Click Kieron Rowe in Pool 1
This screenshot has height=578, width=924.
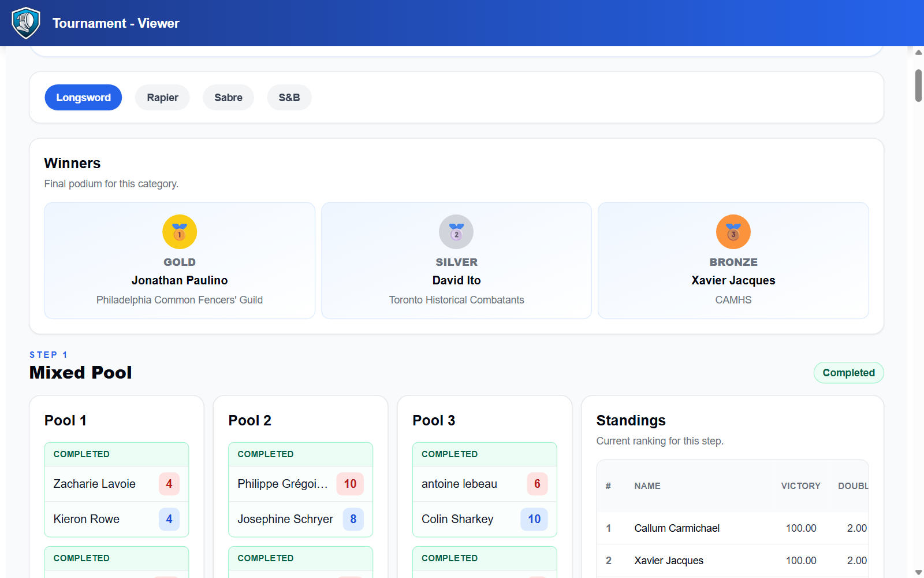[x=87, y=519]
